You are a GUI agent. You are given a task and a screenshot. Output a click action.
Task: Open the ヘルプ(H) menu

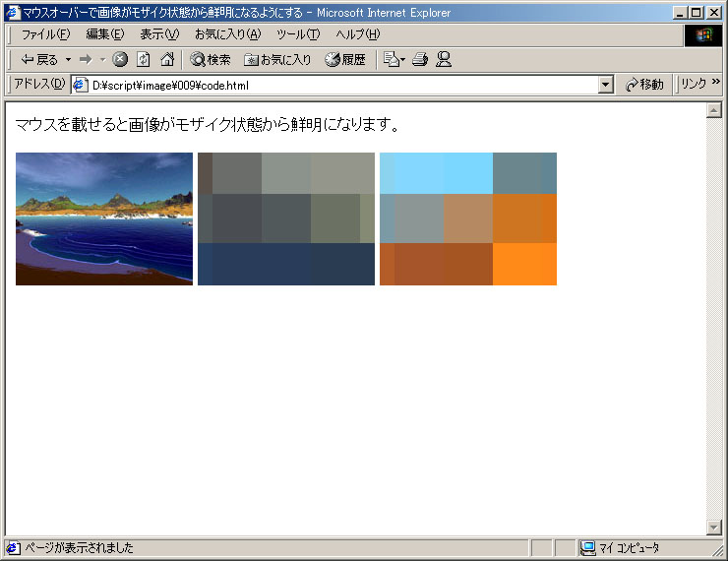357,33
